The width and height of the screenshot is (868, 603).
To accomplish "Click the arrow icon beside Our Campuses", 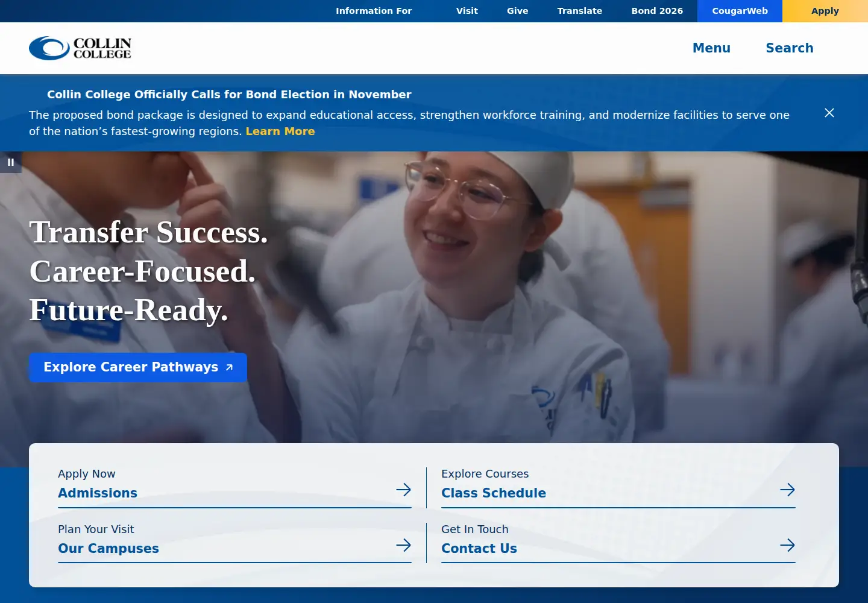I will [x=403, y=545].
